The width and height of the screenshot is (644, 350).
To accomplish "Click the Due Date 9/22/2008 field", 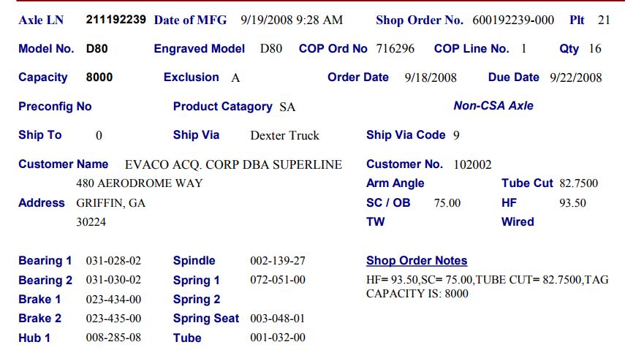I will [576, 77].
